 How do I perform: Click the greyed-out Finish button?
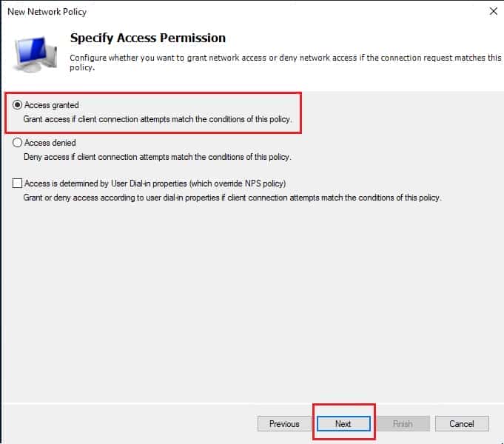click(x=403, y=424)
